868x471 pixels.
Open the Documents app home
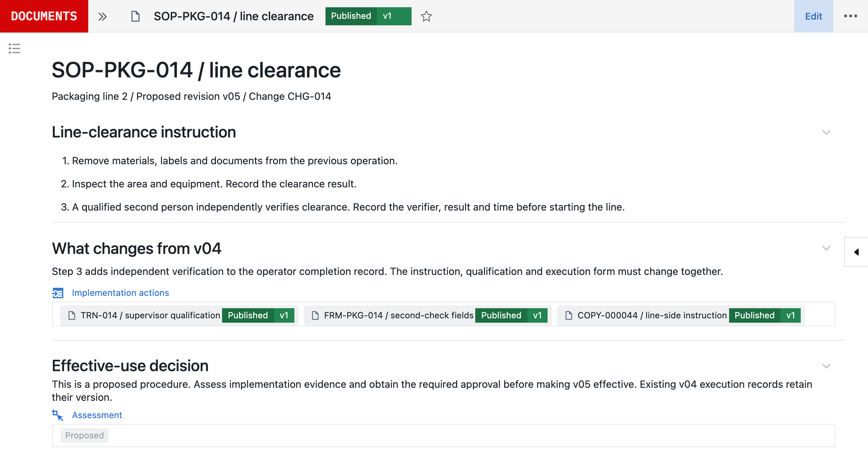click(44, 16)
